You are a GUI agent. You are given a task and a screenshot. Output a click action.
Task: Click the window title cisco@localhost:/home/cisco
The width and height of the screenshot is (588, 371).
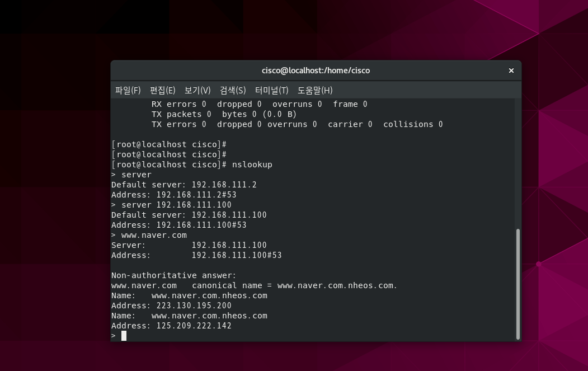pos(316,71)
